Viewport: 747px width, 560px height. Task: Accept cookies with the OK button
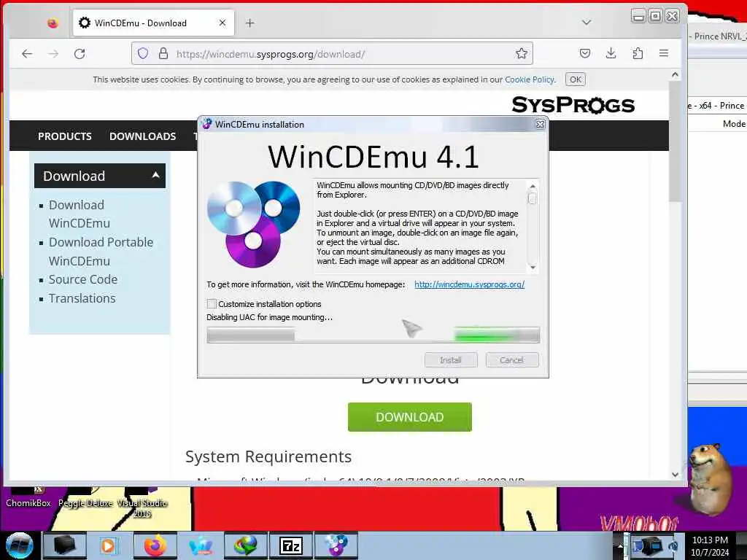[x=576, y=79]
